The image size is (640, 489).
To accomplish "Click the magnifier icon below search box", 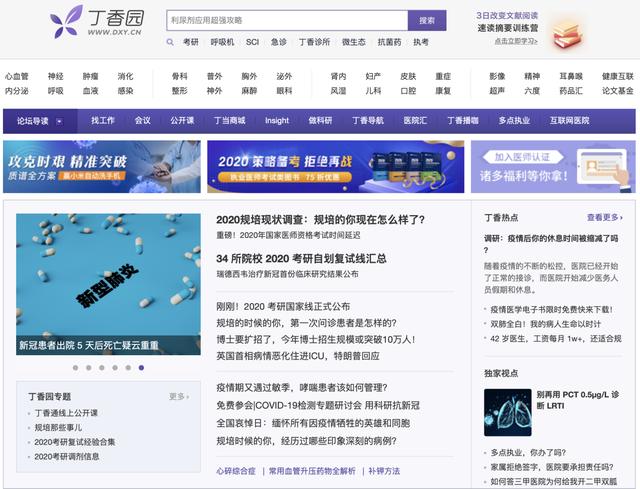I will pyautogui.click(x=170, y=42).
